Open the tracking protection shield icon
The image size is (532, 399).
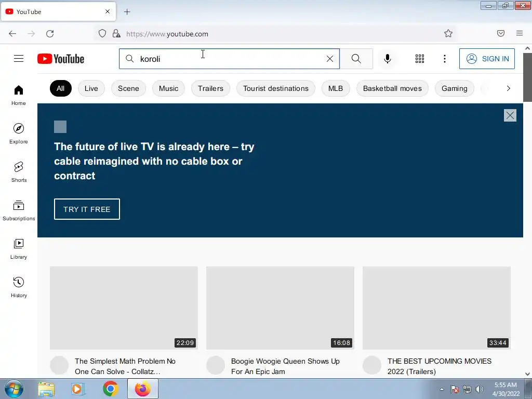click(x=102, y=33)
